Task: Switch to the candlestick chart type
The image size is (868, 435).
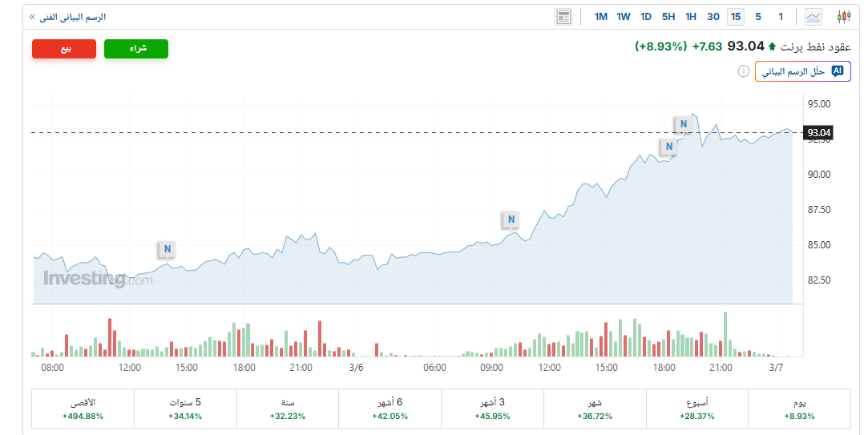Action: 843,17
